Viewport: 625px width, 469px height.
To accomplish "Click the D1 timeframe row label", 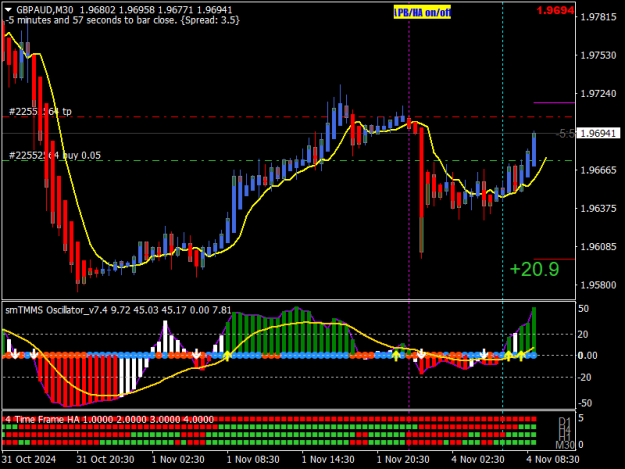I will coord(565,421).
